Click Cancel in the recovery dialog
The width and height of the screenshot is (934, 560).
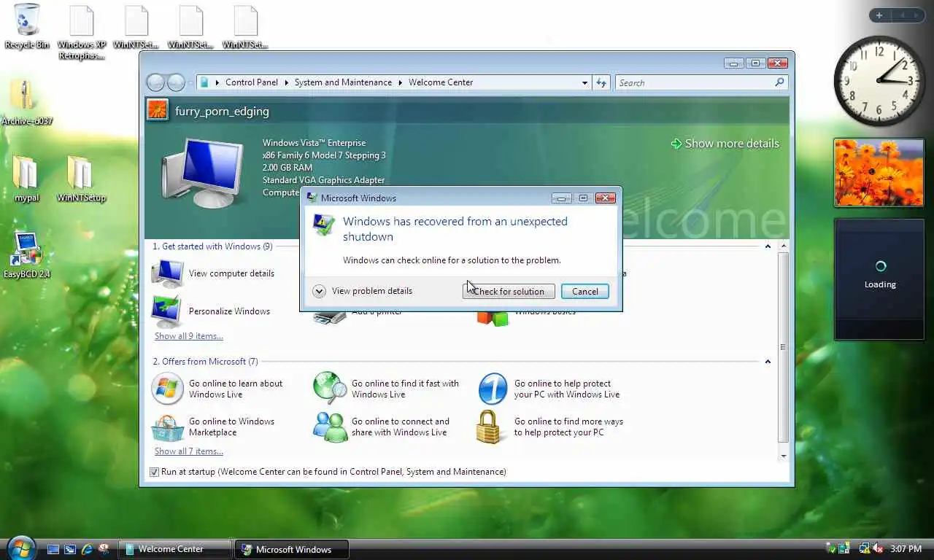point(585,291)
